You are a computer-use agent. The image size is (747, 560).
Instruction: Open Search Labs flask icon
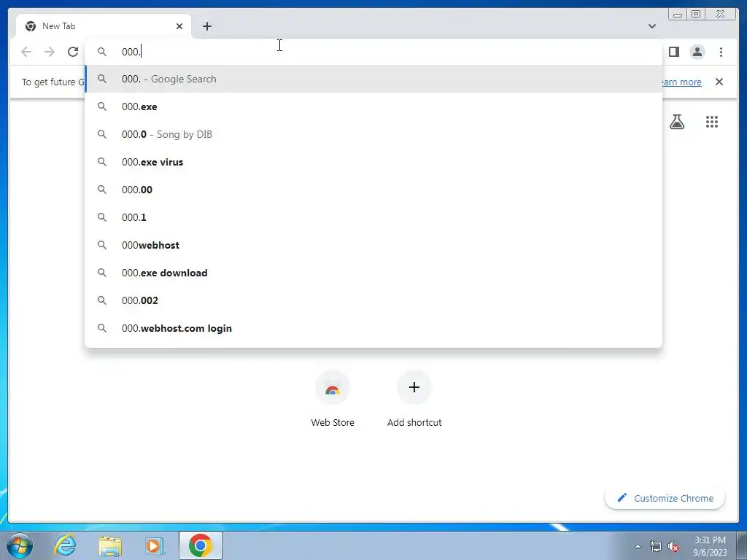coord(677,122)
